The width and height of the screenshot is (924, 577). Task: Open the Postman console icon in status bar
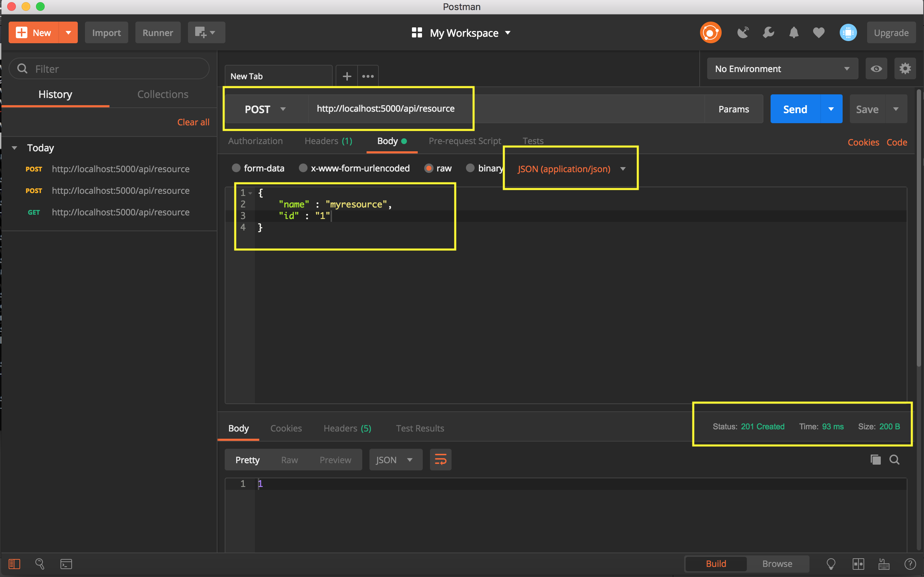coord(66,564)
